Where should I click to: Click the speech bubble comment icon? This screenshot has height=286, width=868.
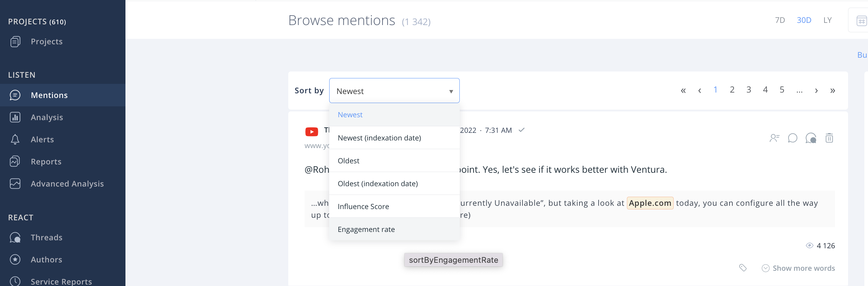tap(792, 138)
